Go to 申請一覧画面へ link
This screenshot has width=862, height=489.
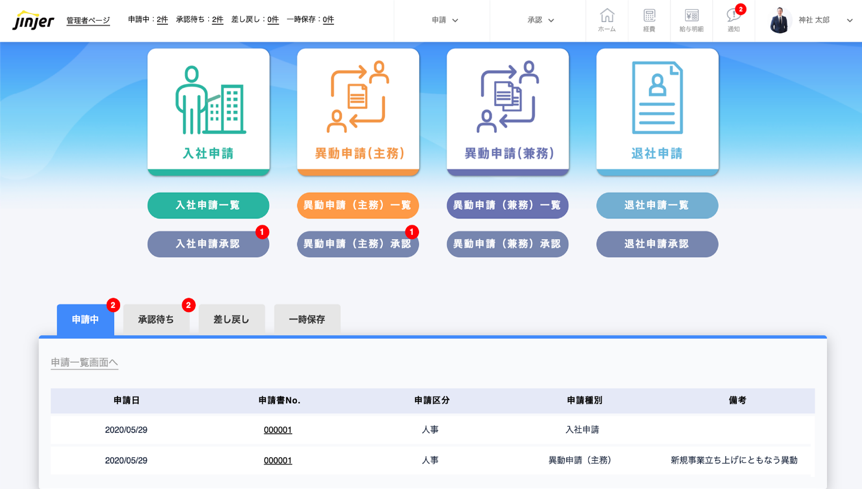[x=84, y=363]
